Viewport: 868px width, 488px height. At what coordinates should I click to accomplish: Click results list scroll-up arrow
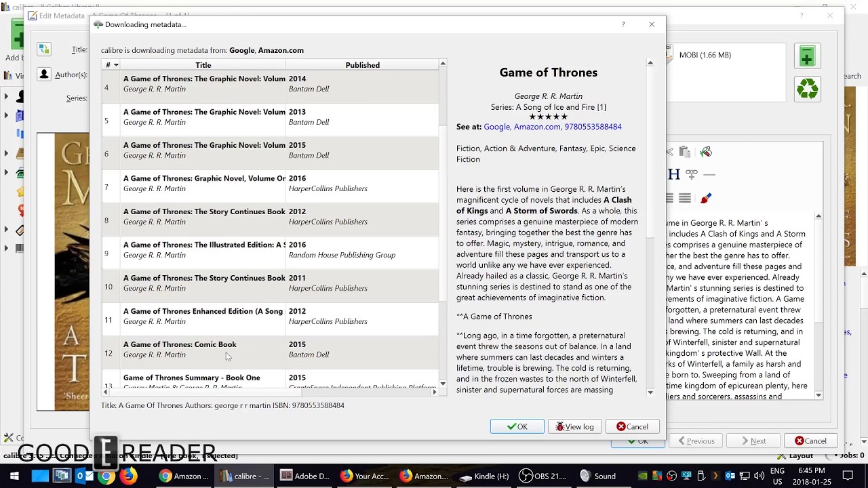click(x=443, y=64)
